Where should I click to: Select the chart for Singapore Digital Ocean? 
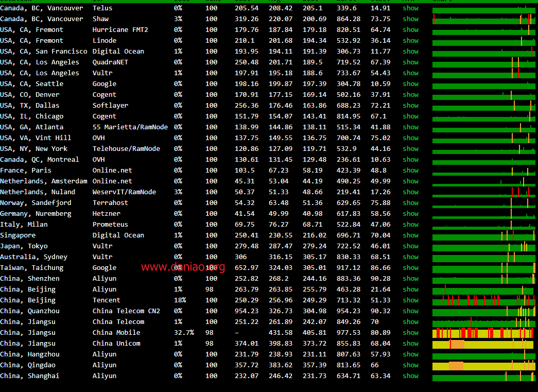[483, 235]
